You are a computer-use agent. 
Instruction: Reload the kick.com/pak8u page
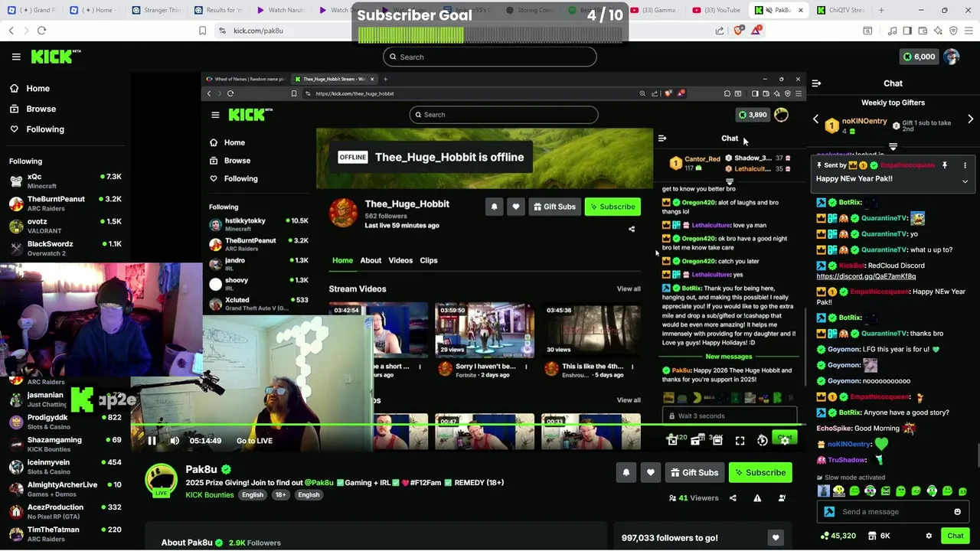click(x=41, y=31)
